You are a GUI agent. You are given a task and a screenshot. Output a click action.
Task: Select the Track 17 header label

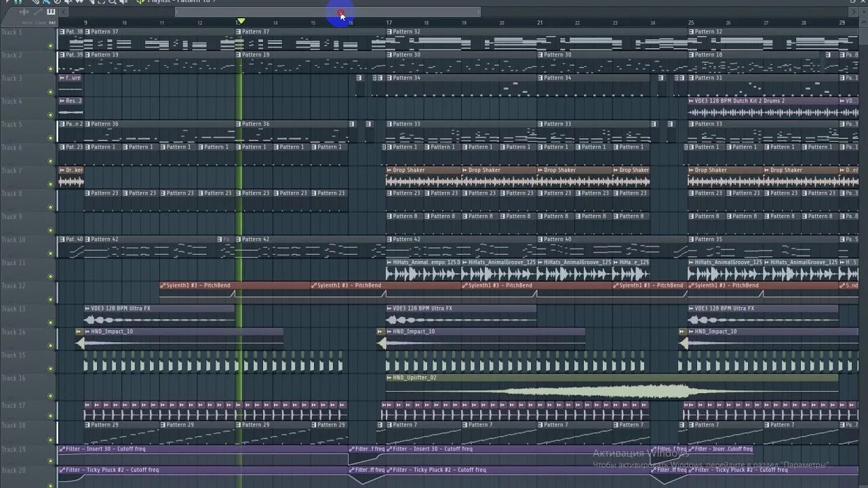[x=13, y=405]
